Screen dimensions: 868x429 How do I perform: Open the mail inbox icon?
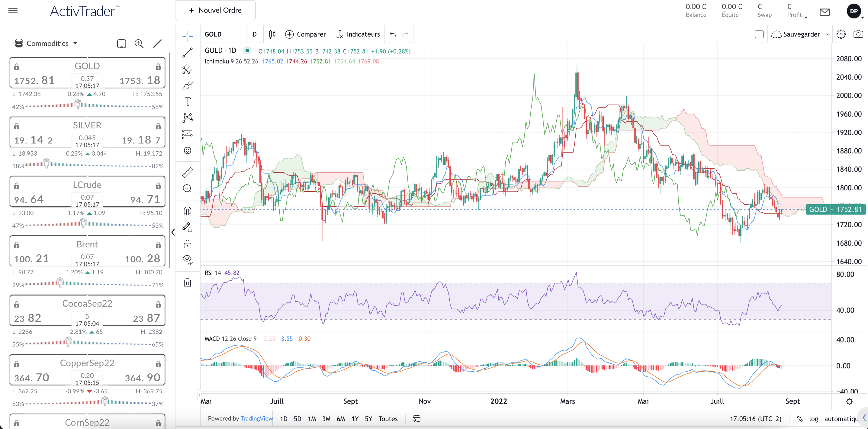click(x=825, y=12)
